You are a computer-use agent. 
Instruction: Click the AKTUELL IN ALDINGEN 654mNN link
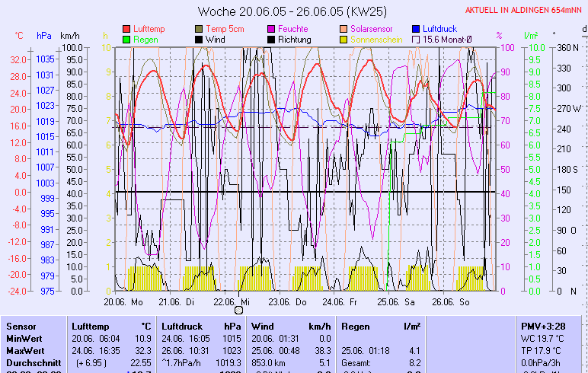[x=525, y=10]
